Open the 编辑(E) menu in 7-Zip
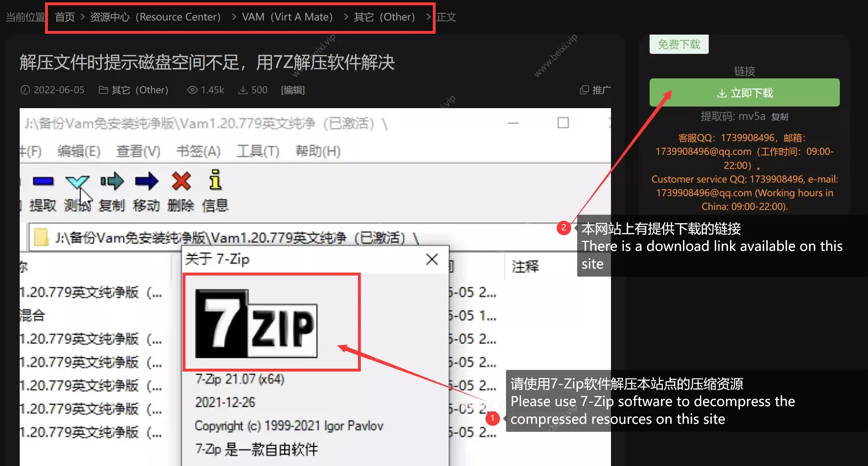The image size is (868, 466). point(79,151)
